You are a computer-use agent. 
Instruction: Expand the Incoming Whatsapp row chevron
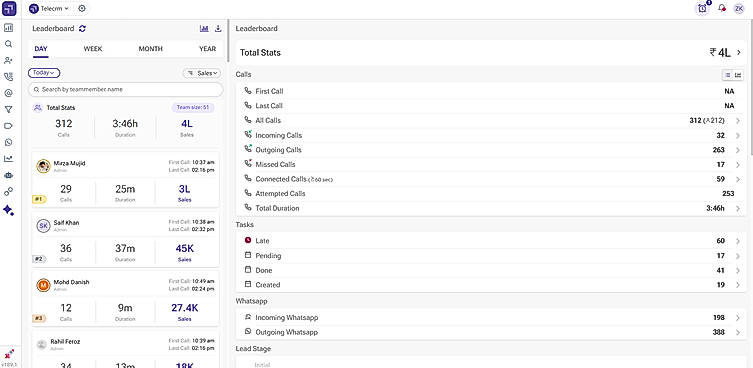click(x=737, y=318)
